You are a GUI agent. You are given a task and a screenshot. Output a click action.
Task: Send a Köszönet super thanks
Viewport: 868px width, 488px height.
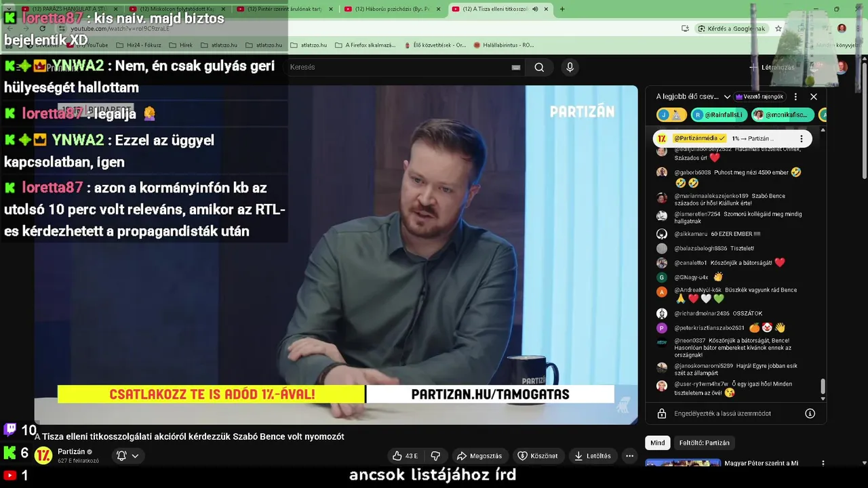coord(538,456)
